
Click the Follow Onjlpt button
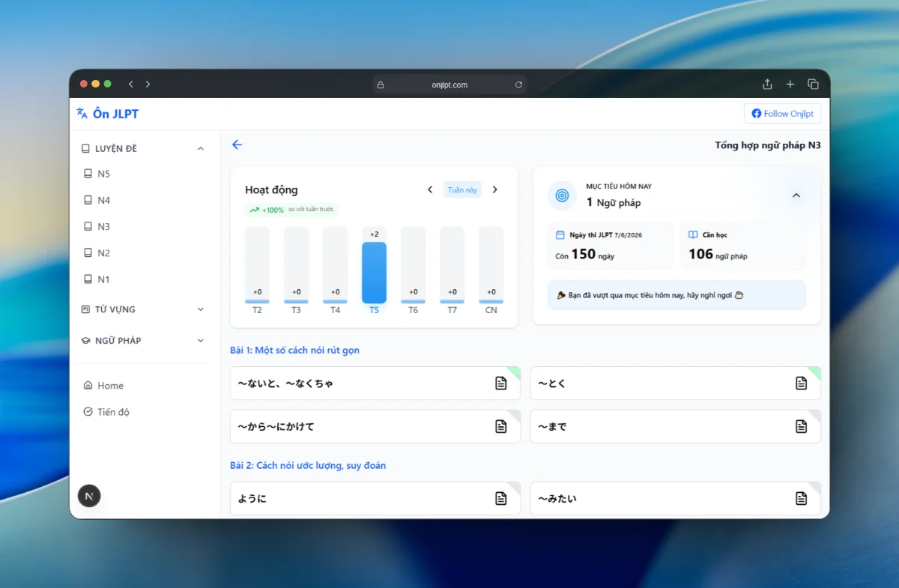pos(782,114)
